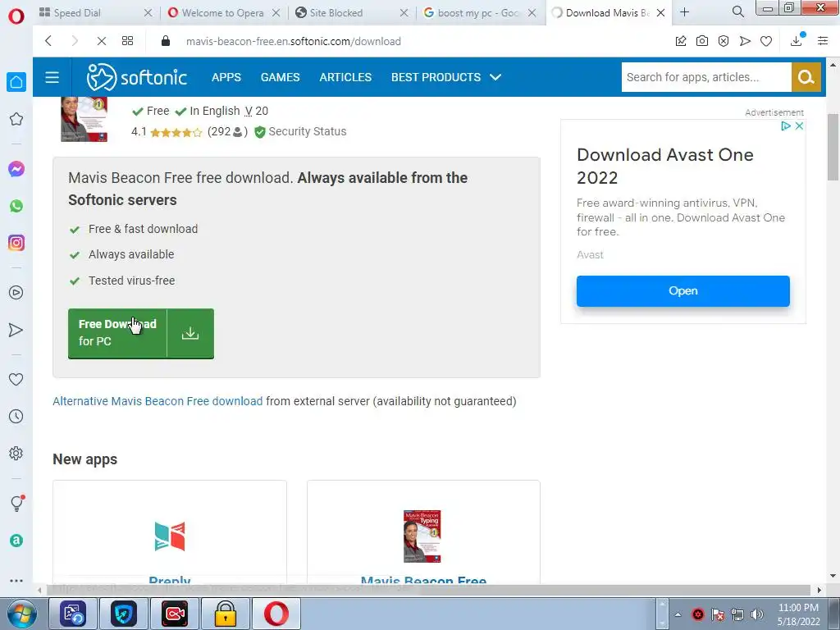Image resolution: width=840 pixels, height=630 pixels.
Task: Open the screen recorder taskbar icon
Action: tap(175, 614)
